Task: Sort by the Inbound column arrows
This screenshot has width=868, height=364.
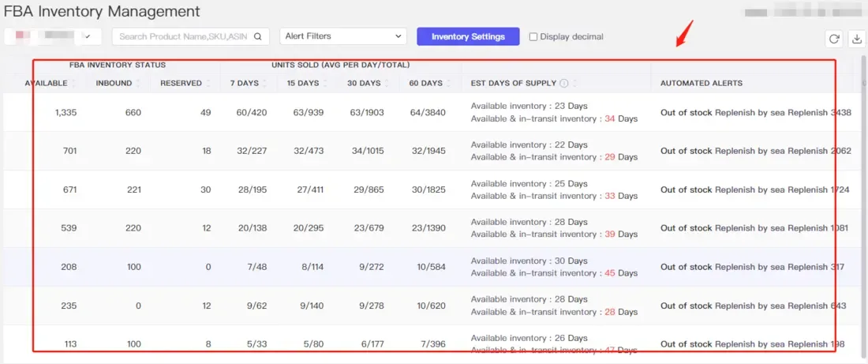Action: coord(138,84)
